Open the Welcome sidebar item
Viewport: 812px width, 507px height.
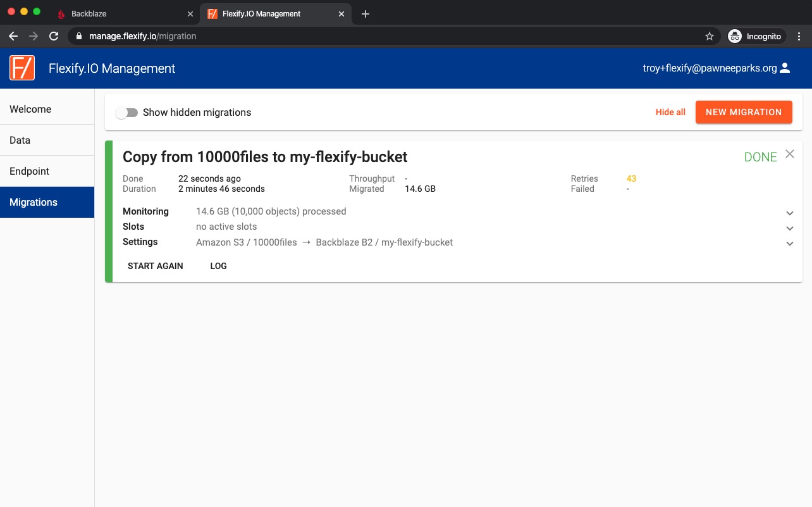[x=47, y=109]
